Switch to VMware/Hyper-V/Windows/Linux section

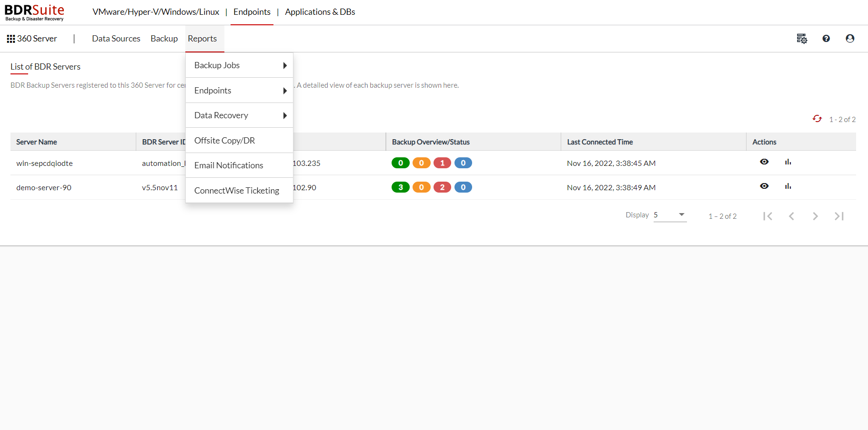(156, 12)
